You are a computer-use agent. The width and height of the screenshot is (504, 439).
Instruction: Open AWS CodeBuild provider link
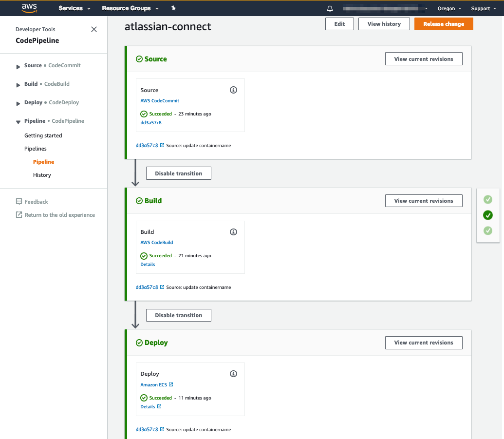tap(156, 243)
